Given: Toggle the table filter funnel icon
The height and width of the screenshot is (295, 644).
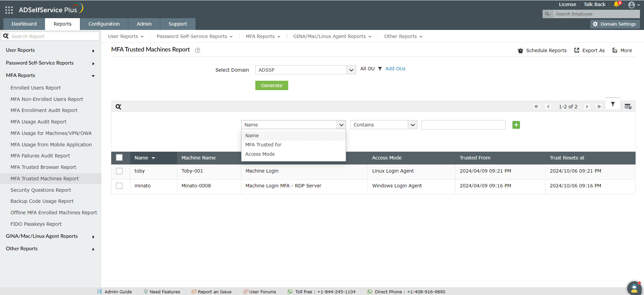Looking at the screenshot, I should (x=613, y=104).
